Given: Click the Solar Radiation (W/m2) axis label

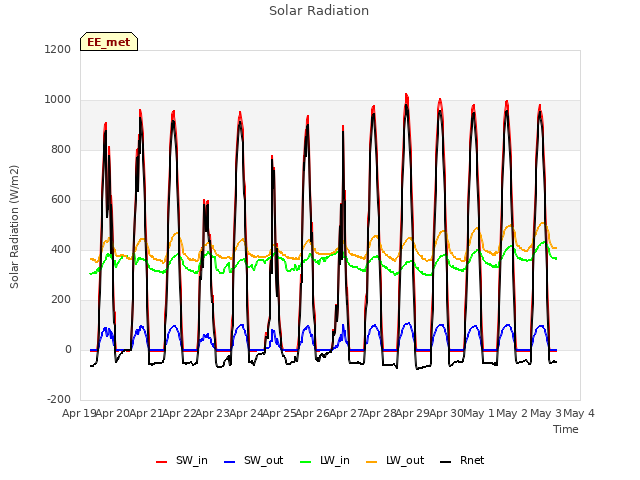Looking at the screenshot, I should 14,227.
